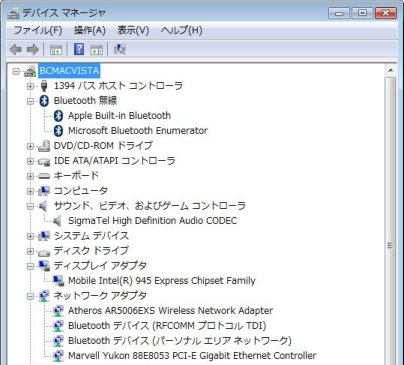This screenshot has height=365, width=404.
Task: Collapse the Bluetooth 無線 category
Action: pos(30,101)
